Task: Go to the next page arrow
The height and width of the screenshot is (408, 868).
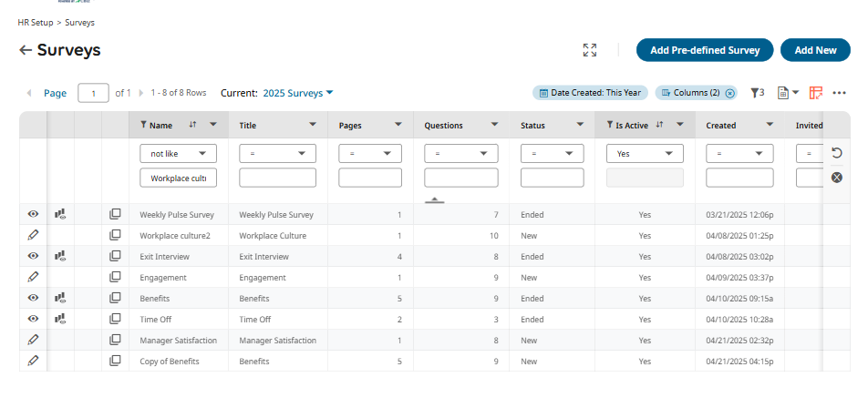Action: pos(140,93)
